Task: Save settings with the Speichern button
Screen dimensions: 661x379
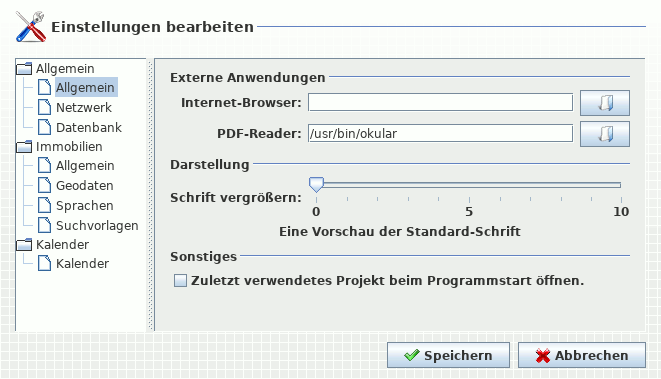Action: click(x=448, y=355)
